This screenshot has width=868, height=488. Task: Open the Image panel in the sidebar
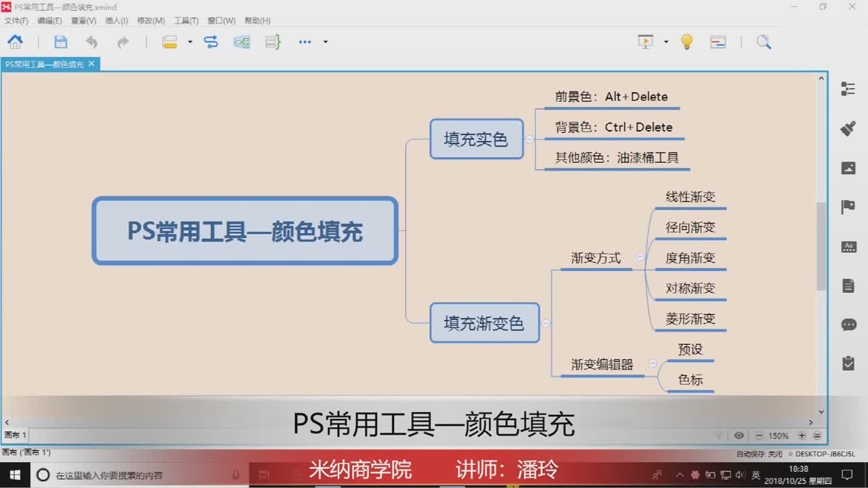[848, 168]
